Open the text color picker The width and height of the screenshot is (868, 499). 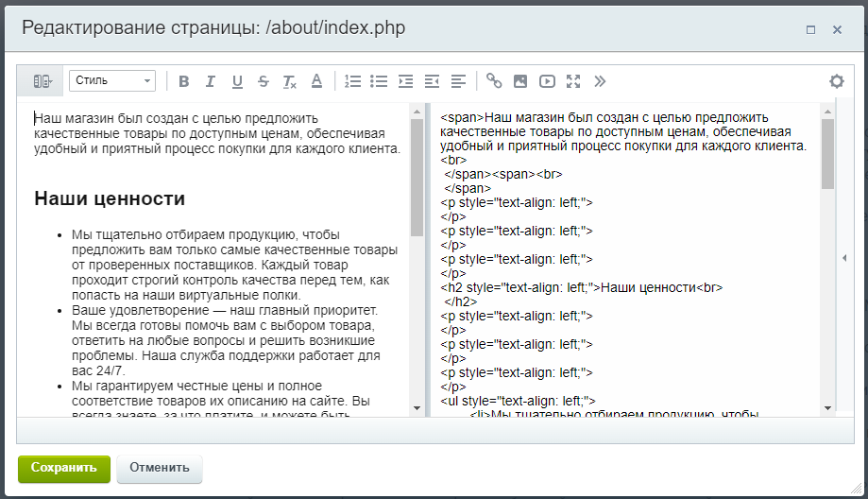tap(316, 81)
